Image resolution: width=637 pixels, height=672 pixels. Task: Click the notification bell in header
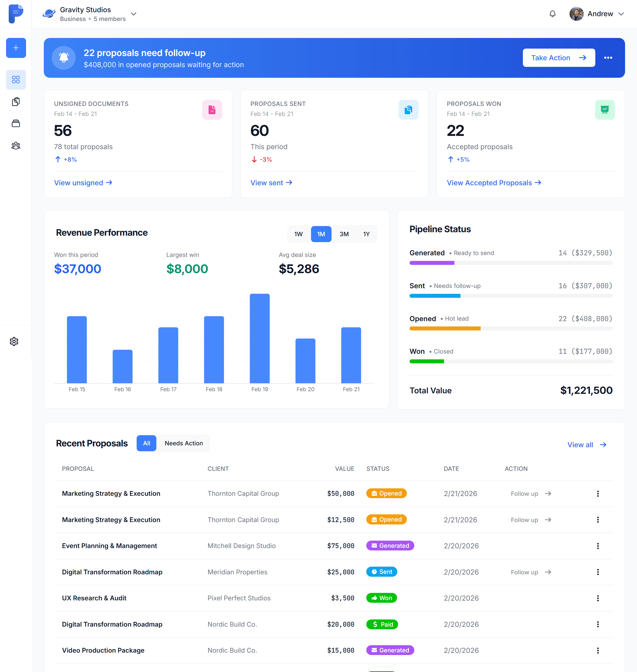pos(552,14)
